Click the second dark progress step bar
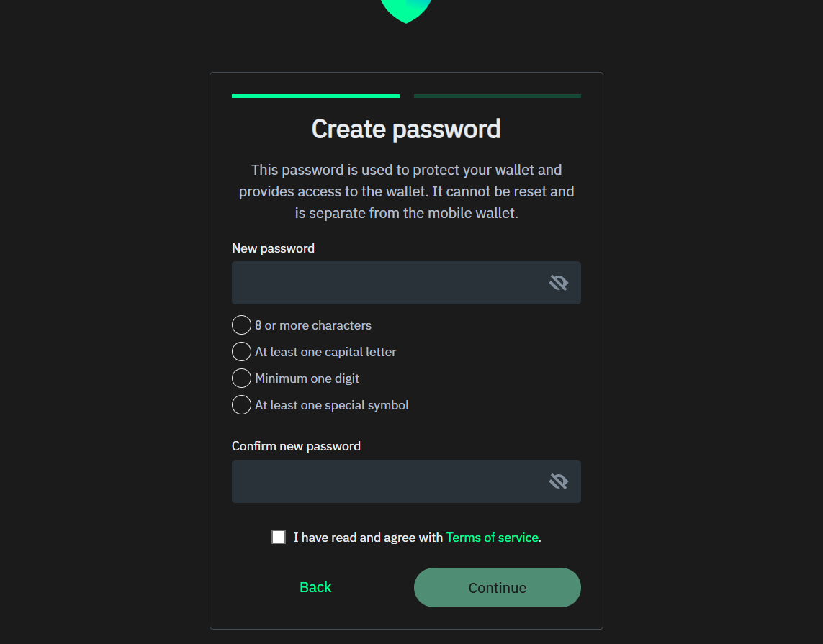Viewport: 823px width, 644px height. coord(497,96)
